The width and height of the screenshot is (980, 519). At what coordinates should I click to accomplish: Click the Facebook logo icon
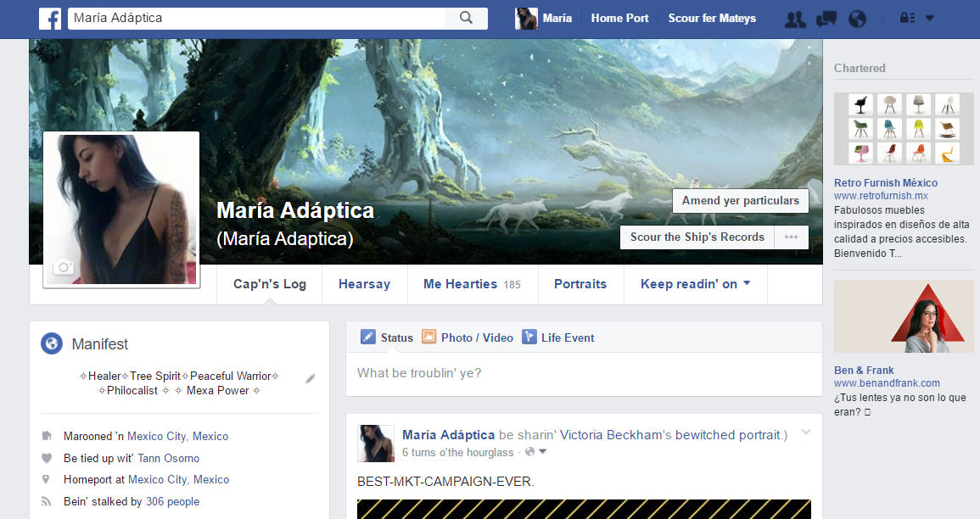[50, 18]
